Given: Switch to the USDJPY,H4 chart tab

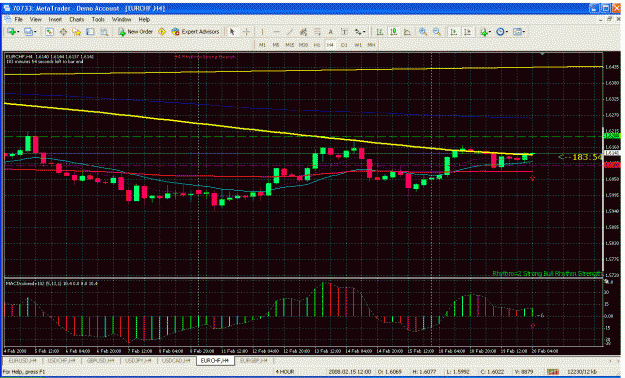Looking at the screenshot, I should tap(139, 360).
